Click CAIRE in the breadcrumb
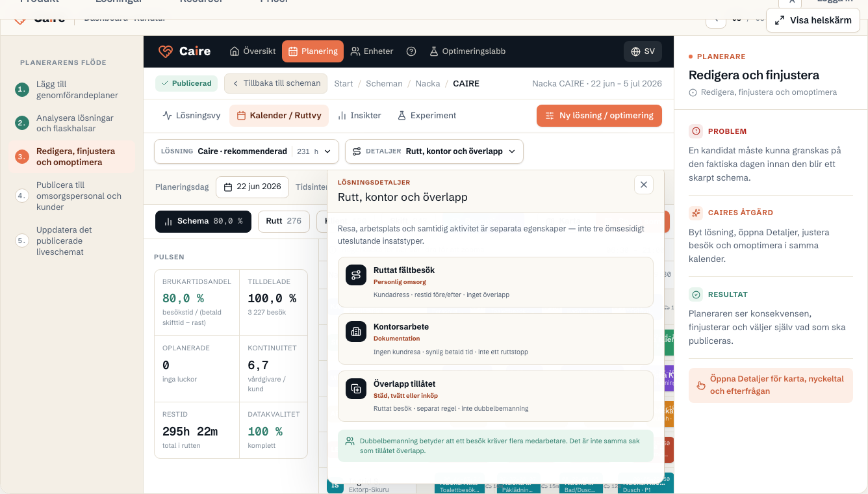 pyautogui.click(x=466, y=84)
